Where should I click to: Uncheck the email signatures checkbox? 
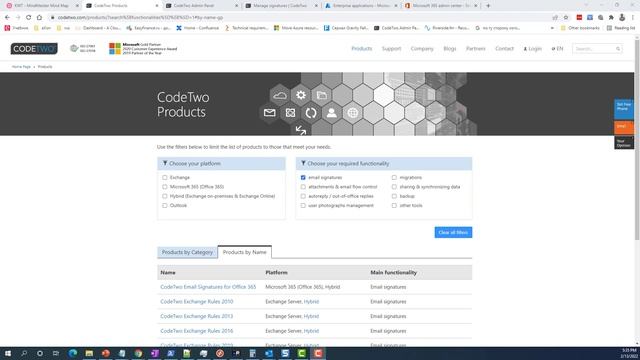point(303,178)
